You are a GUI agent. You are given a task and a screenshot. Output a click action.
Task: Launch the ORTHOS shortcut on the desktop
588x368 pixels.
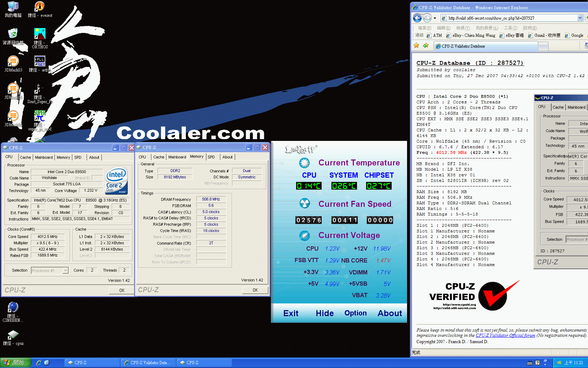(40, 38)
